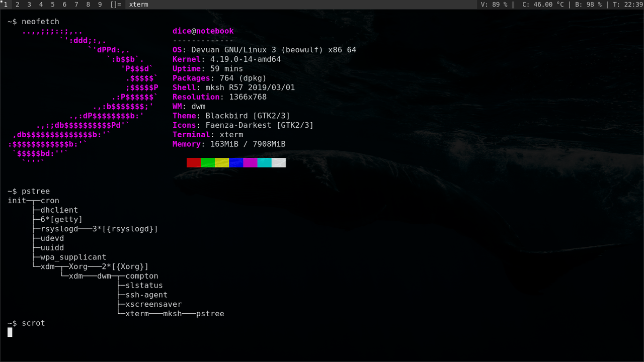The height and width of the screenshot is (362, 644).
Task: Switch to dwm tag 2
Action: [18, 5]
